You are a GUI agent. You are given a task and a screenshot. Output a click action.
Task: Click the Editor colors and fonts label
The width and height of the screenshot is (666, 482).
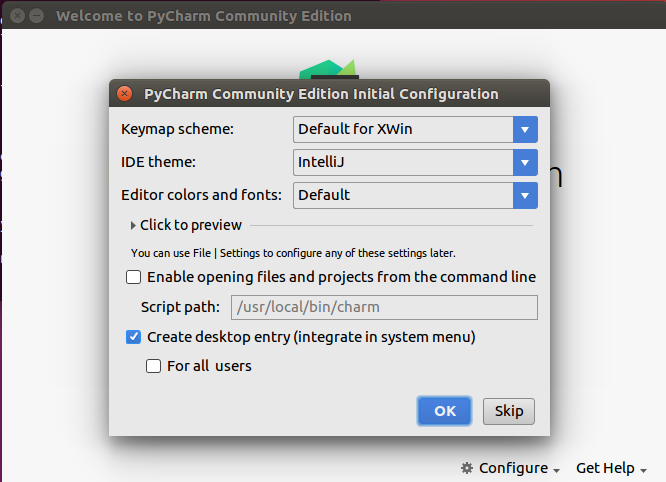click(x=201, y=195)
